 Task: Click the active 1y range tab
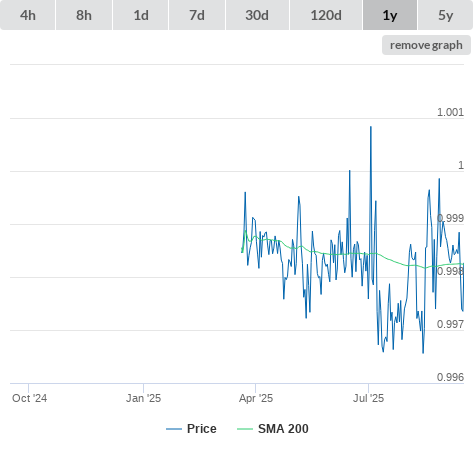[x=390, y=15]
